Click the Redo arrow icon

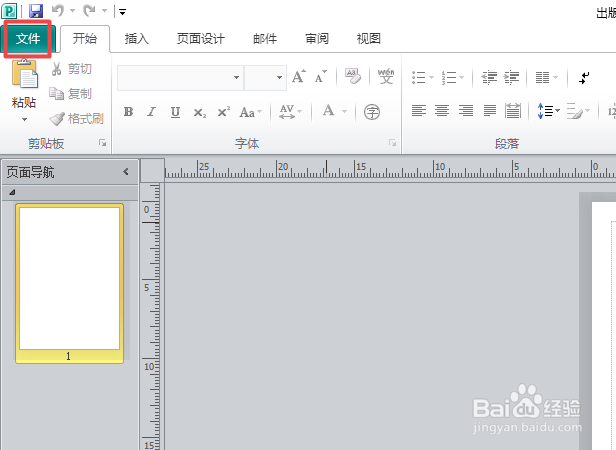tap(90, 11)
